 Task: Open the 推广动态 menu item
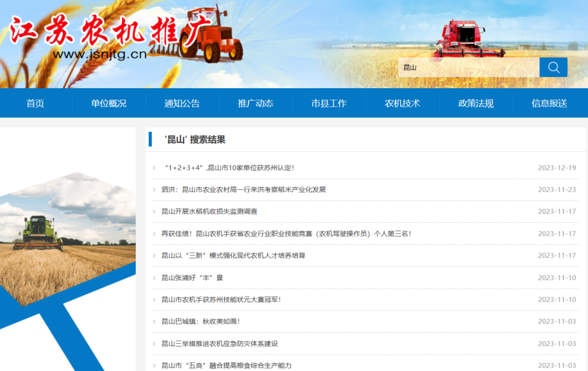click(x=256, y=104)
